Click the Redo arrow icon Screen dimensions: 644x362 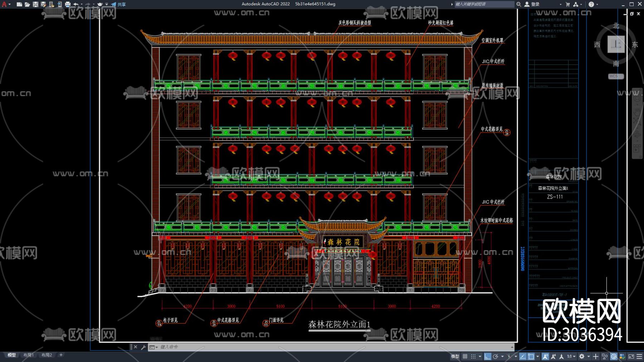pyautogui.click(x=88, y=4)
